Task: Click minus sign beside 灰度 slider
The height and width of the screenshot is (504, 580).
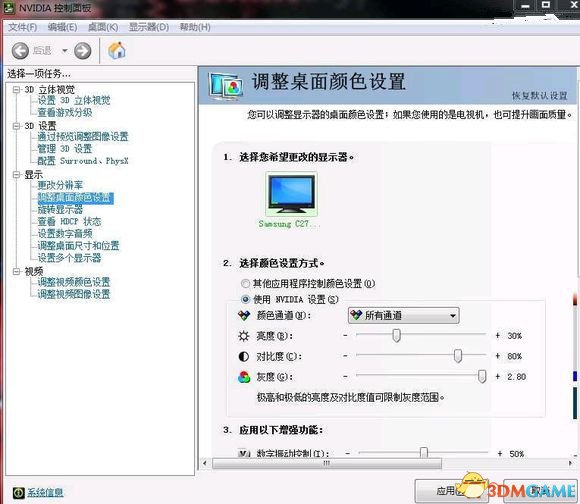Action: (345, 376)
